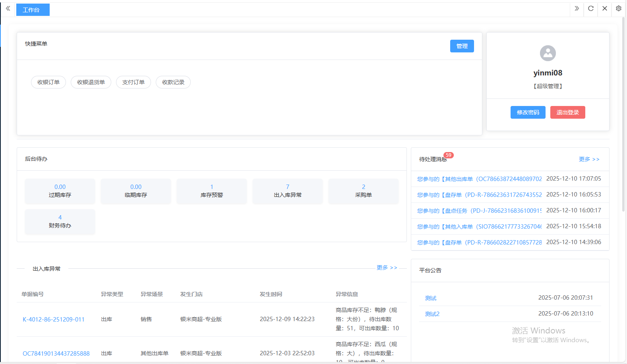
Task: Expand 更多 in 出入库异常 section
Action: coord(387,268)
